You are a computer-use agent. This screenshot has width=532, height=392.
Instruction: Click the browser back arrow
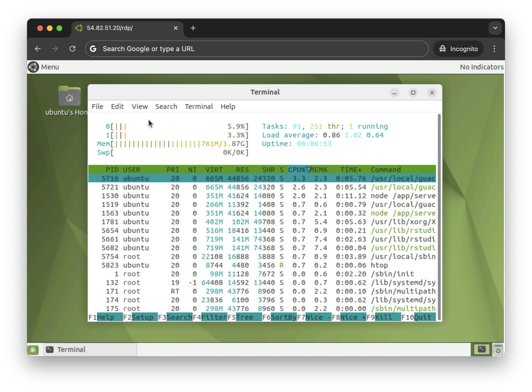pyautogui.click(x=38, y=49)
